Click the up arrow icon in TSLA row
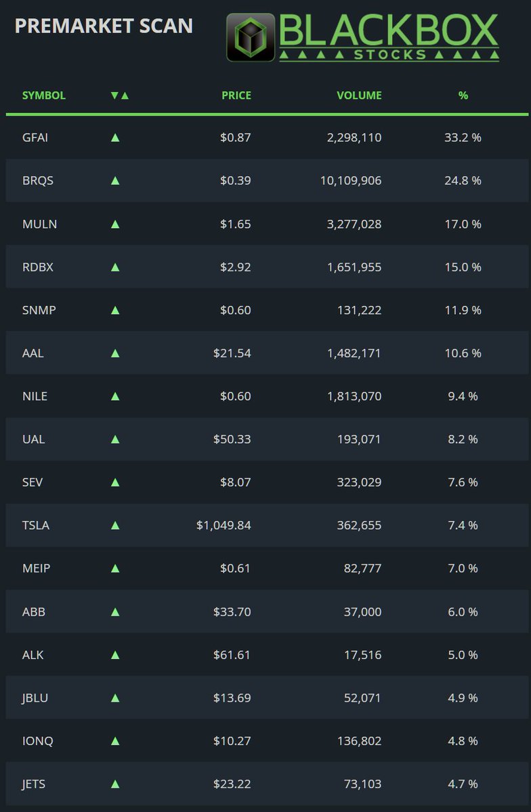 point(115,525)
